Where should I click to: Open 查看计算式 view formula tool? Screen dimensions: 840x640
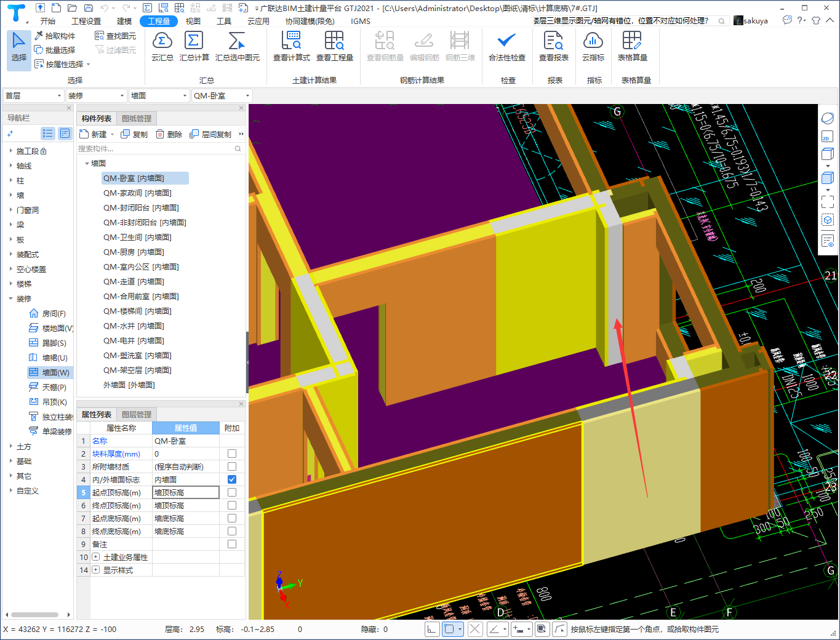pos(291,47)
